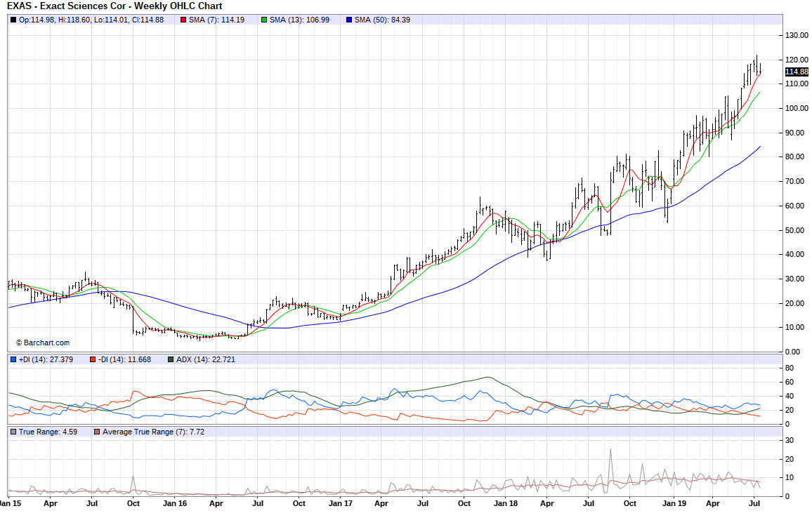This screenshot has width=812, height=525.
Task: Click the True Range panel 30 axis label
Action: (x=790, y=441)
